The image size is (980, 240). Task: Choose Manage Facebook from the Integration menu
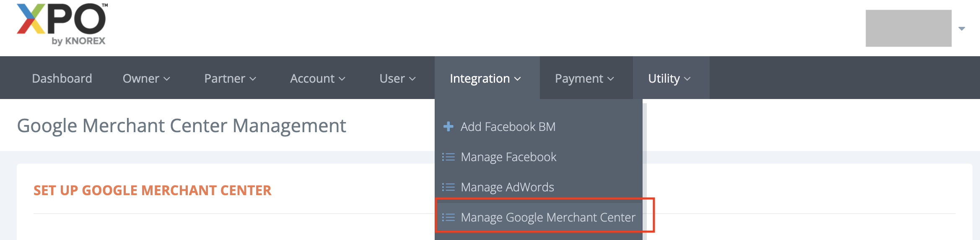click(508, 157)
